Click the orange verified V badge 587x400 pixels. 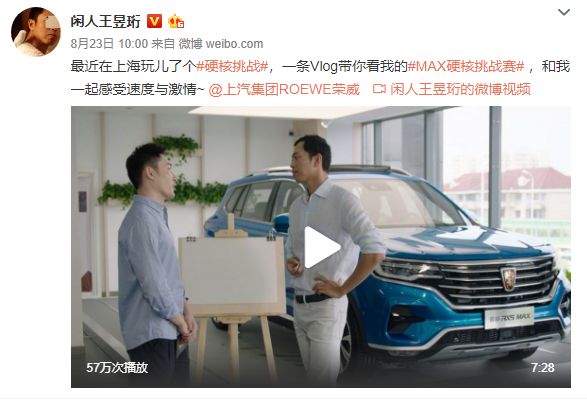pos(154,21)
